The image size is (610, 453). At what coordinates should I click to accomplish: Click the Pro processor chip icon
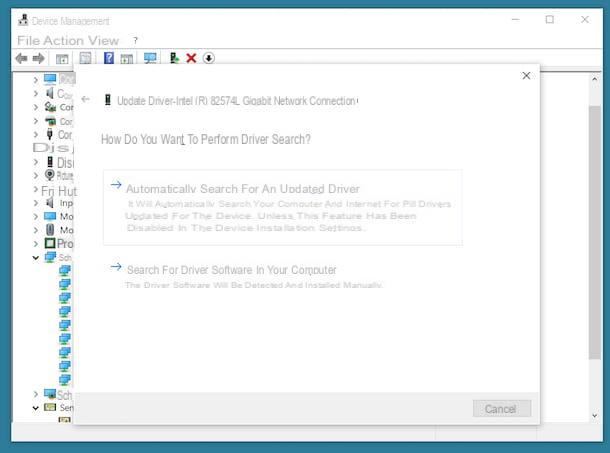(50, 243)
